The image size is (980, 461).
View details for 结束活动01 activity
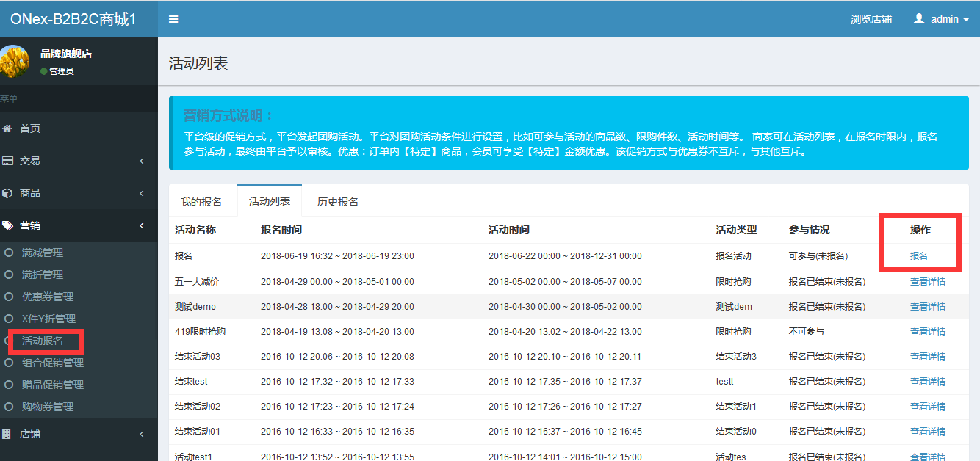[x=928, y=432]
